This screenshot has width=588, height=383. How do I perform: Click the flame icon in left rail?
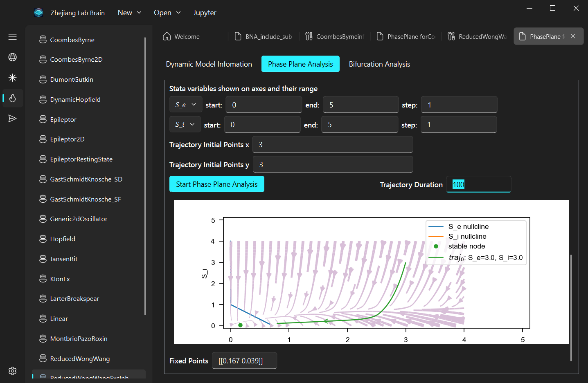13,98
